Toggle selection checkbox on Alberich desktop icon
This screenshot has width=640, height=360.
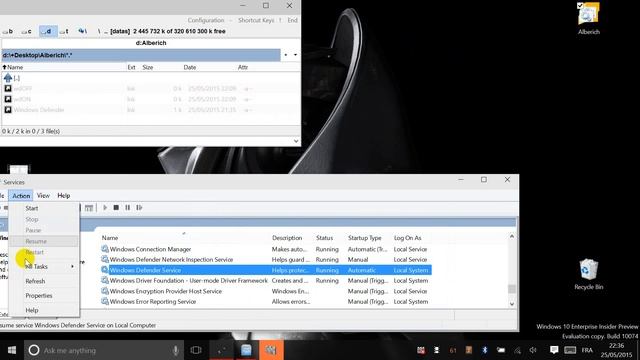tap(580, 5)
